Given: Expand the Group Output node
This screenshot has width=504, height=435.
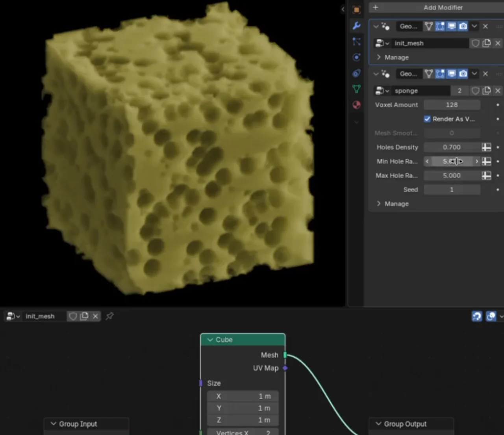Looking at the screenshot, I should click(x=378, y=424).
